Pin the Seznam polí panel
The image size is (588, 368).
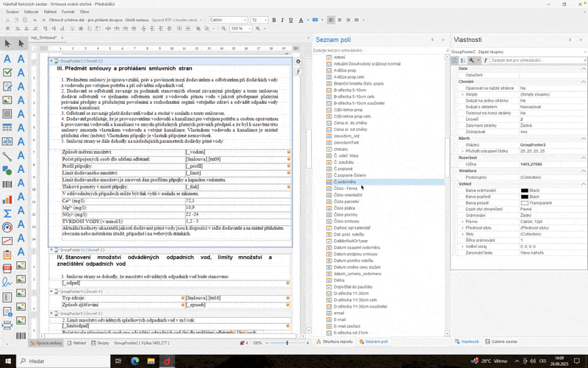pyautogui.click(x=432, y=40)
